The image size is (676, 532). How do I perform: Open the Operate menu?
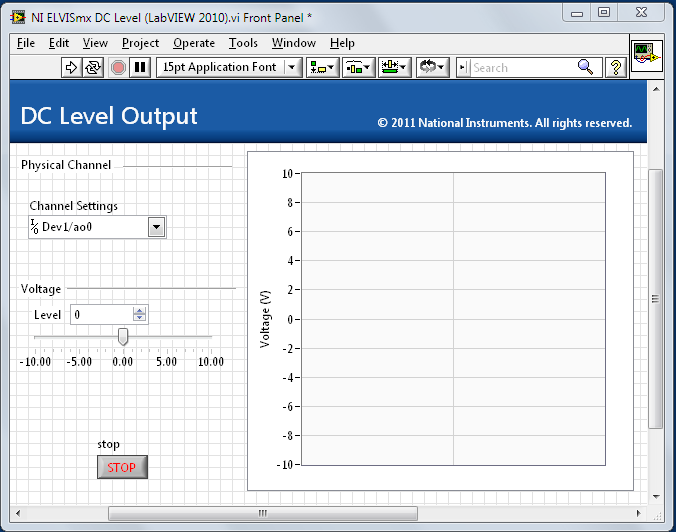[193, 43]
